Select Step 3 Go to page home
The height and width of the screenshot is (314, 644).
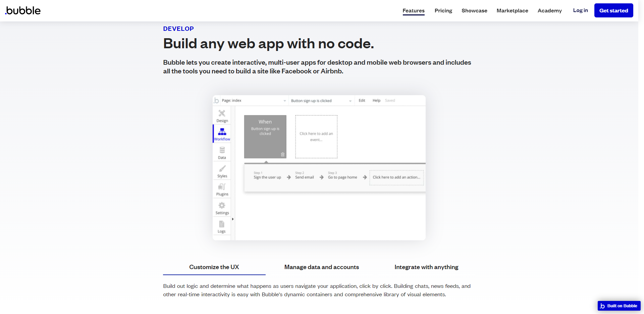342,176
